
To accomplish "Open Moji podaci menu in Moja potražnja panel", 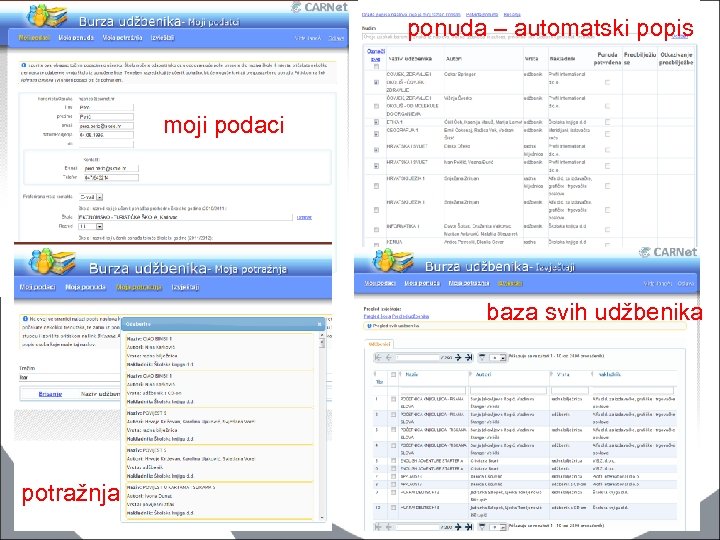I will [x=37, y=287].
